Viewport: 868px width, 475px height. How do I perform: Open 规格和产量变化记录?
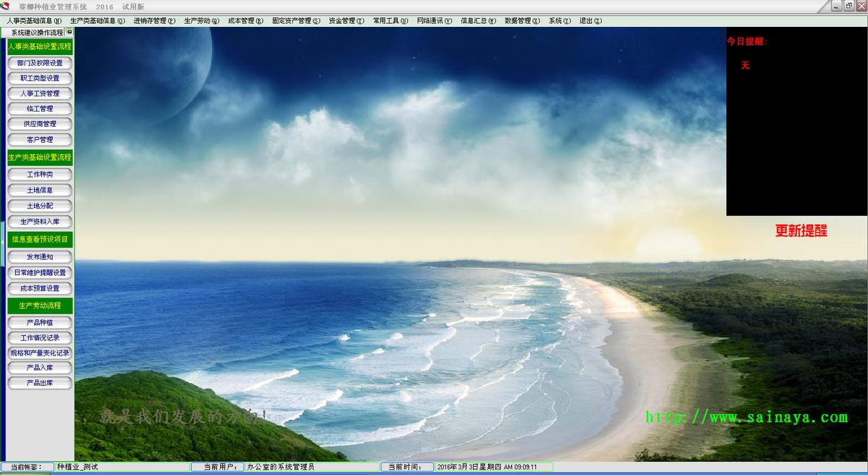click(40, 353)
